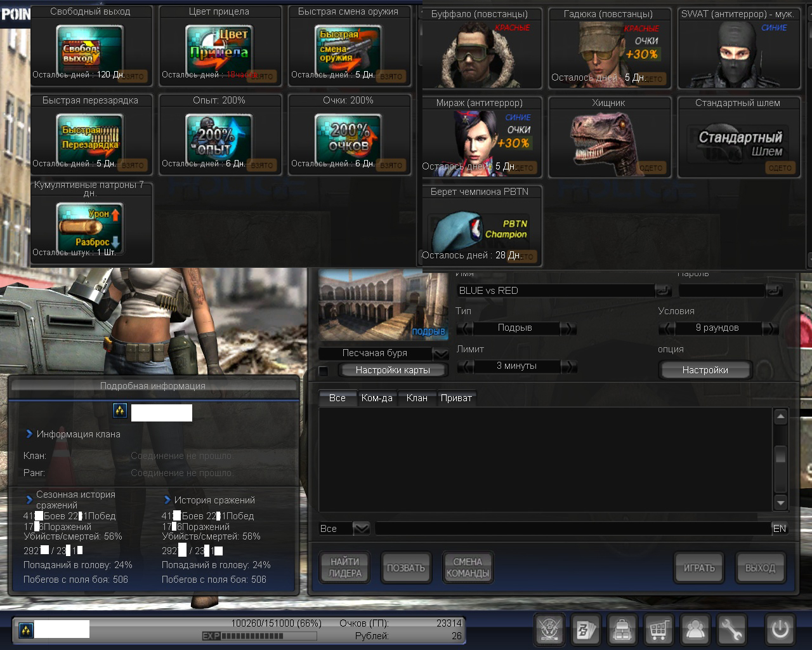Screen dimensions: 812x650
Task: Switch to the Приват chat tab
Action: pos(456,398)
